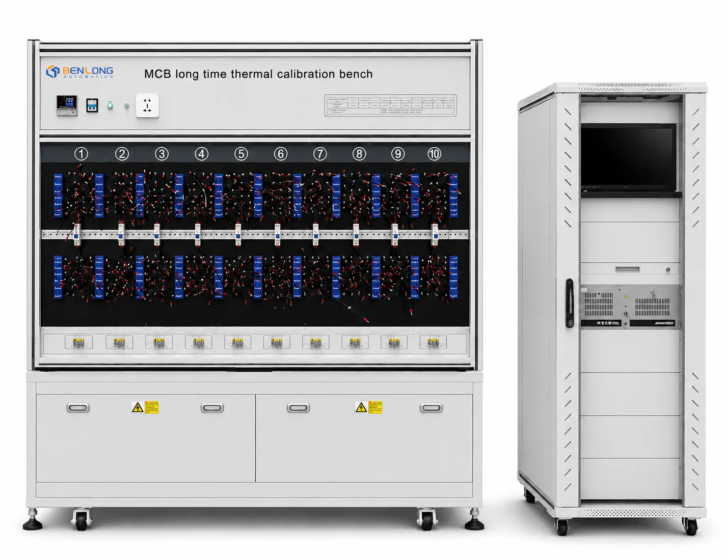
Task: Toggle the blue circuit breaker switch
Action: click(x=92, y=105)
